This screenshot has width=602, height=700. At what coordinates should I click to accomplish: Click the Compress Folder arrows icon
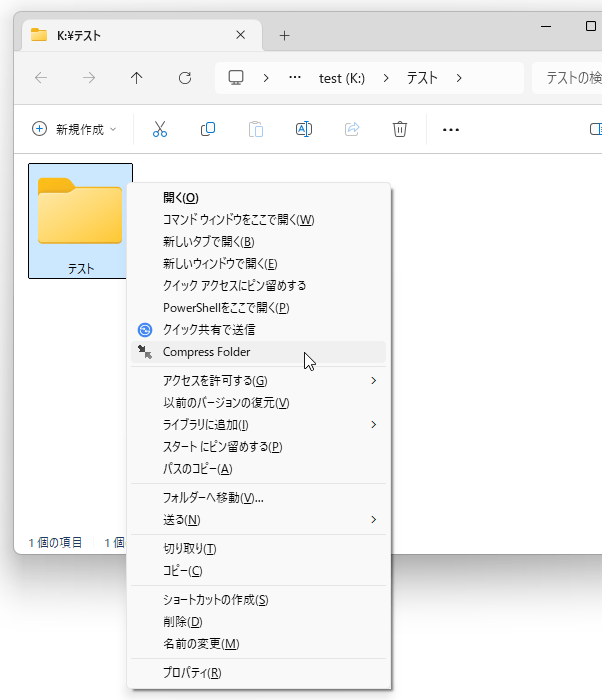point(145,352)
